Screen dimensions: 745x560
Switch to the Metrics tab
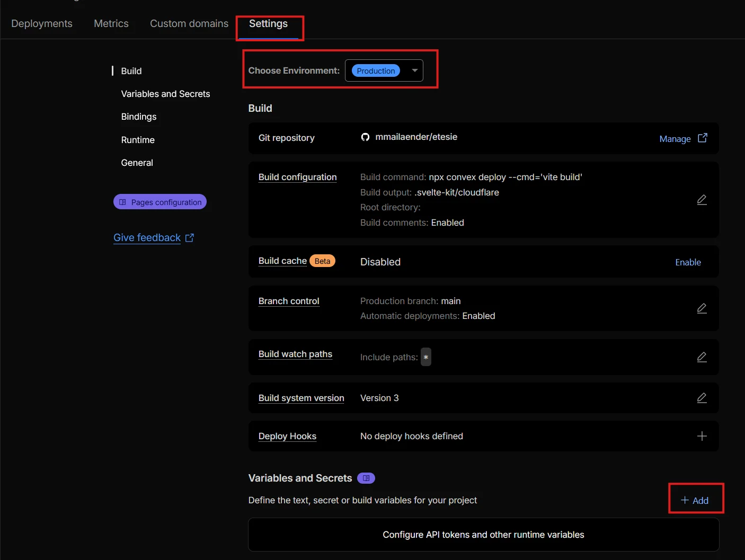(111, 23)
